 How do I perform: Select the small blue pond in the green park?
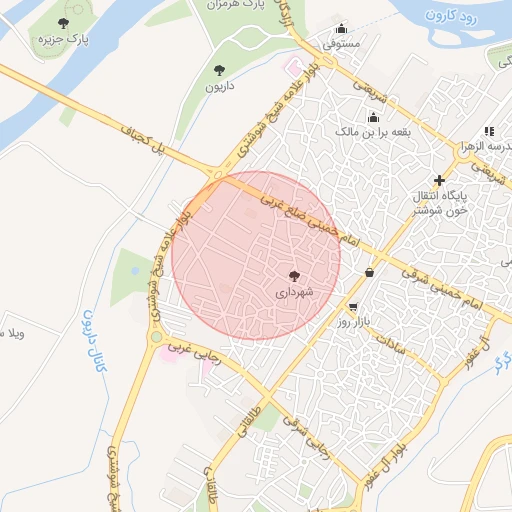tap(135, 271)
